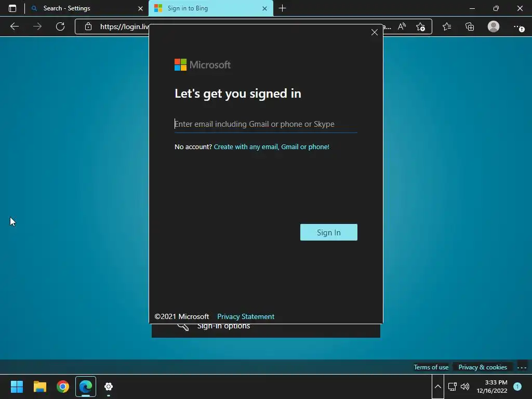Open Collections panel
The width and height of the screenshot is (532, 399).
click(470, 26)
